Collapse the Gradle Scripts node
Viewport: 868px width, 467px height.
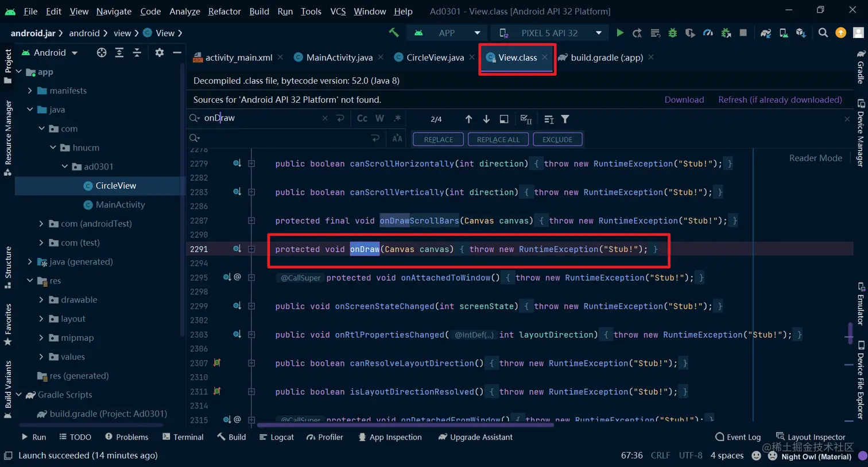point(19,395)
